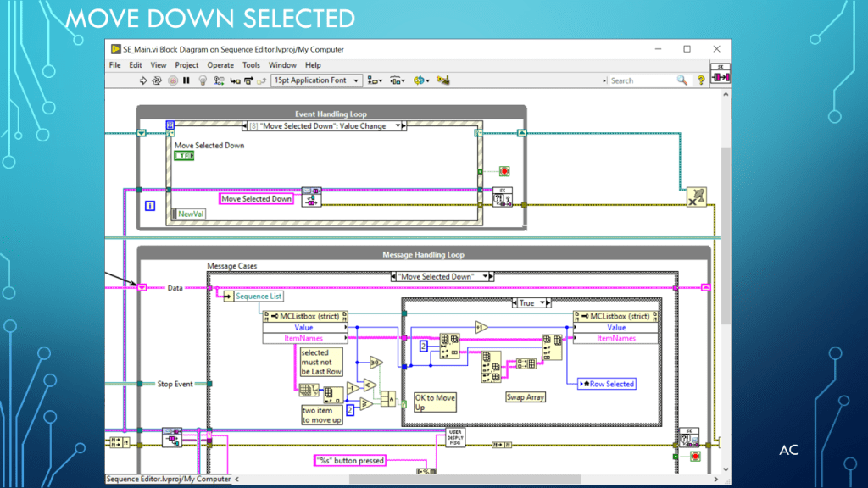Click the stop terminal in Event Handling Loop
This screenshot has height=488, width=868.
coord(504,171)
